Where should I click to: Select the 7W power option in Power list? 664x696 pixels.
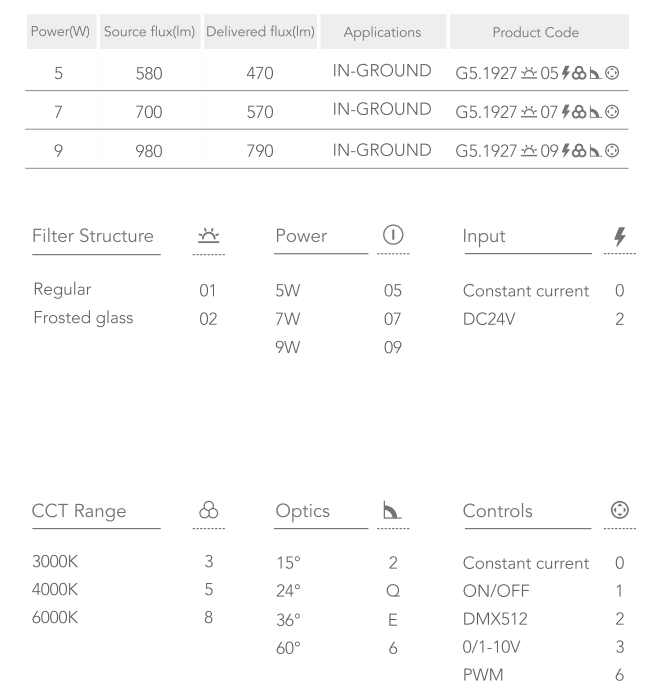point(288,320)
